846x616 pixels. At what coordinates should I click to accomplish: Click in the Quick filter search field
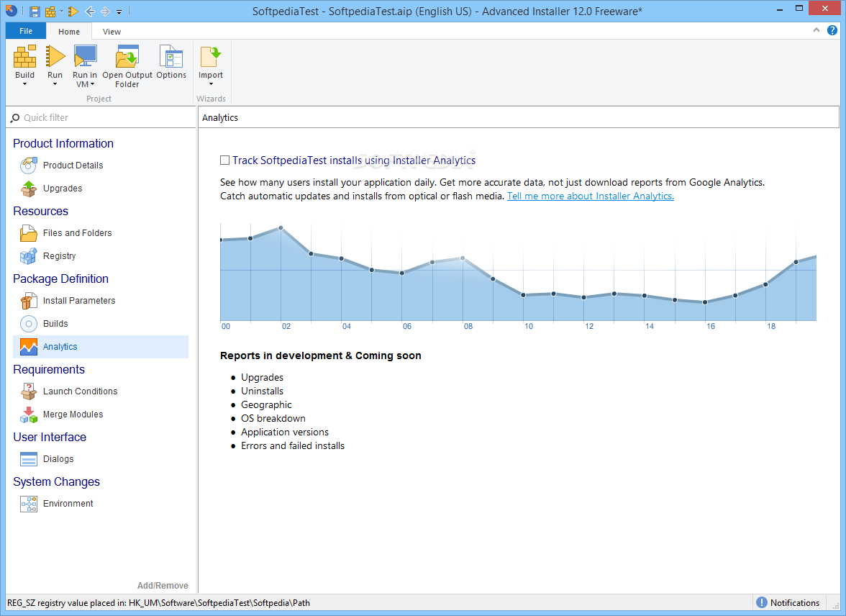101,118
